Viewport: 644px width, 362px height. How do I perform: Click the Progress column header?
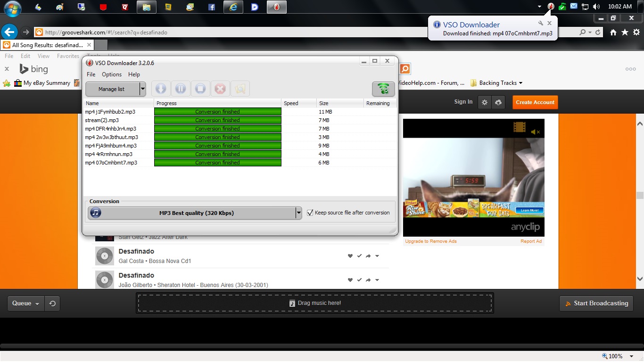coord(218,103)
